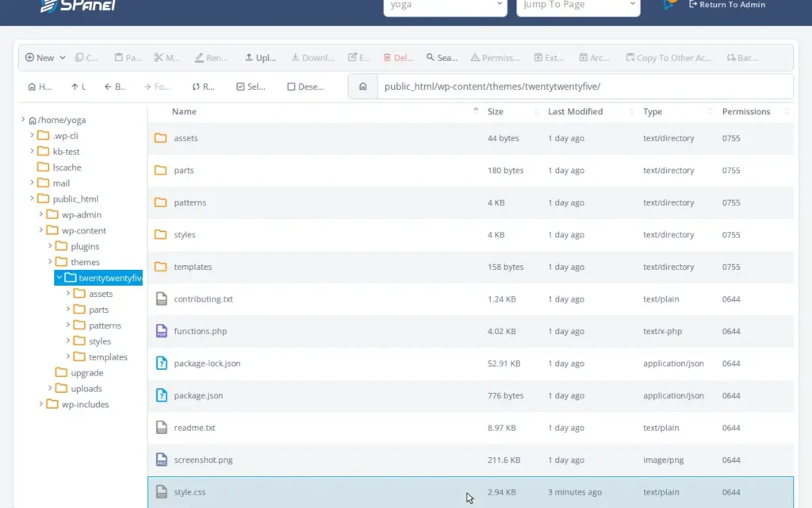Click the screenshot.png file icon

pos(162,460)
